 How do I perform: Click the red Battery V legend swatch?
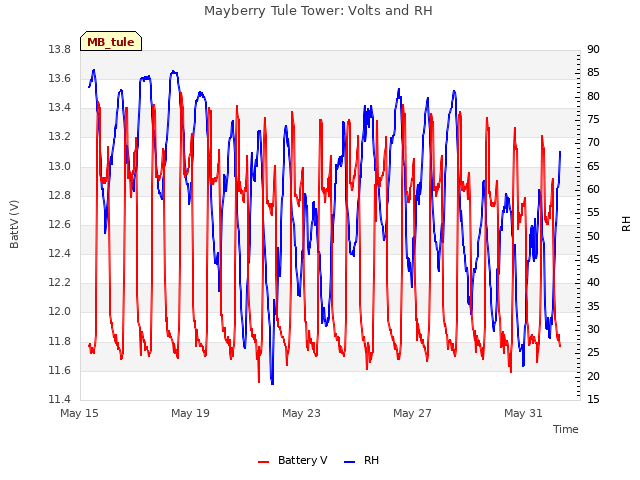(x=264, y=462)
